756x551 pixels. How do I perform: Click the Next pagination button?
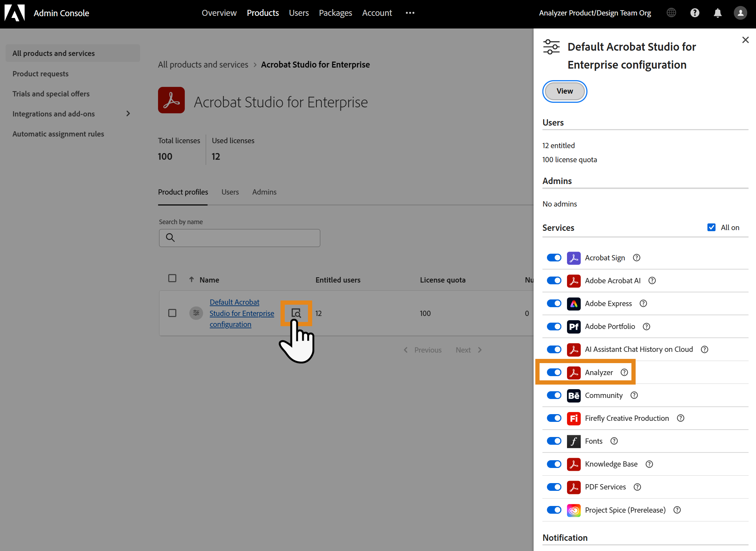[468, 350]
